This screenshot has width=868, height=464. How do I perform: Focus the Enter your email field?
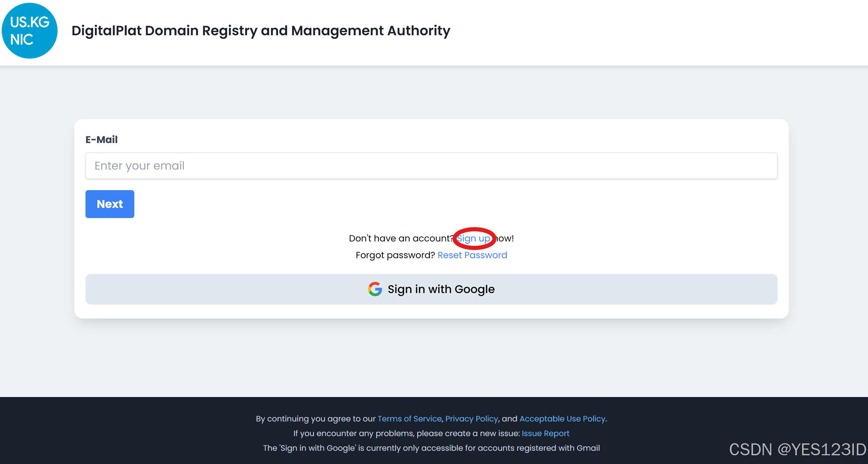[431, 166]
